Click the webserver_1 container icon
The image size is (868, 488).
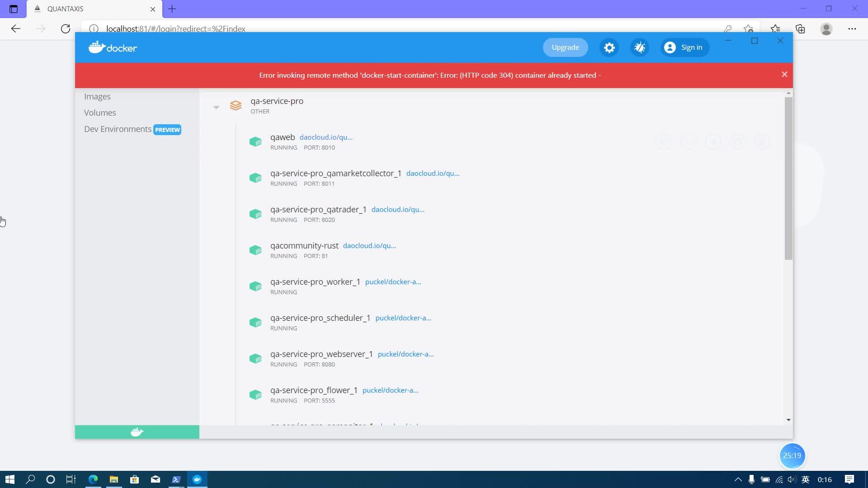click(255, 359)
